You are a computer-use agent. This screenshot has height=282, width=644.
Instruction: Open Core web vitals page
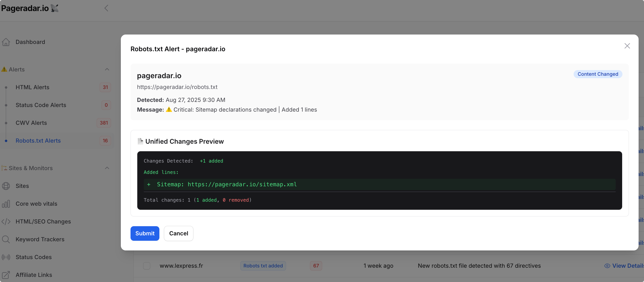click(x=36, y=204)
